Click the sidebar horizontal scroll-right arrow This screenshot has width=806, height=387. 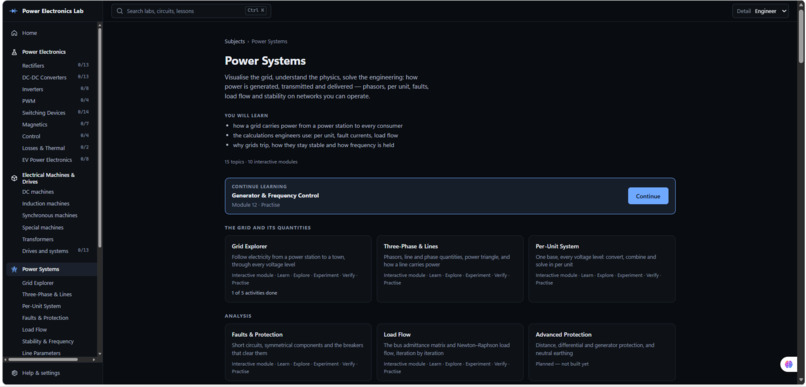point(94,360)
